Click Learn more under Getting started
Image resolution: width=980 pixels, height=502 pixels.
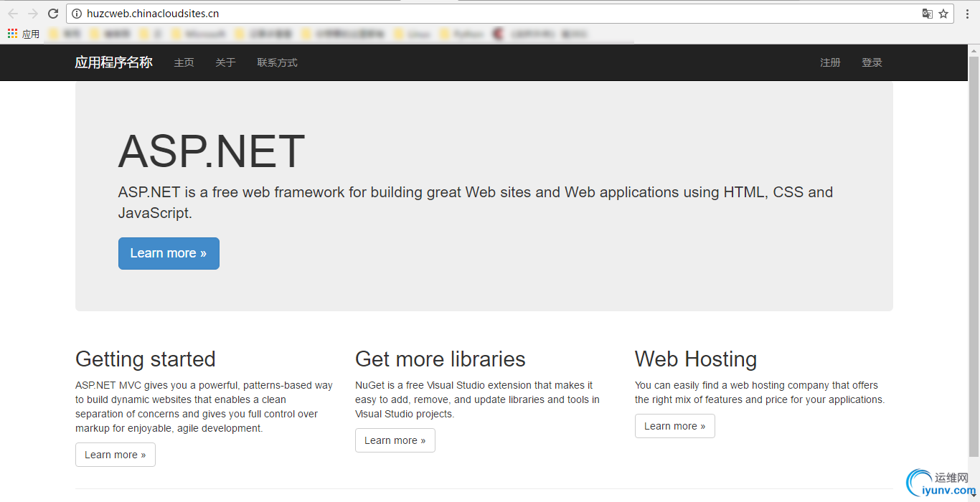click(115, 455)
